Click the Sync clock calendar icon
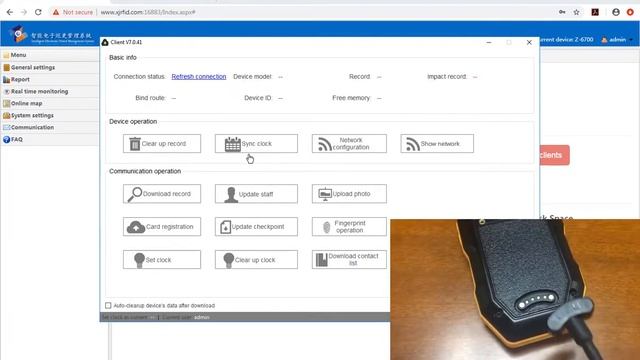Screen dimensions: 640x360 (233, 144)
